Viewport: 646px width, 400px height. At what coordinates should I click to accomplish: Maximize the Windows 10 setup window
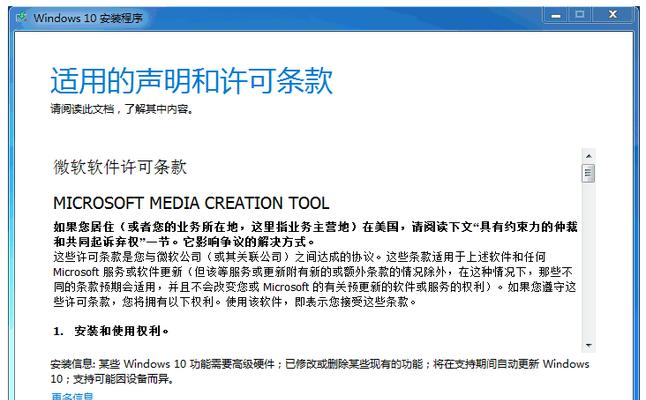click(x=580, y=15)
